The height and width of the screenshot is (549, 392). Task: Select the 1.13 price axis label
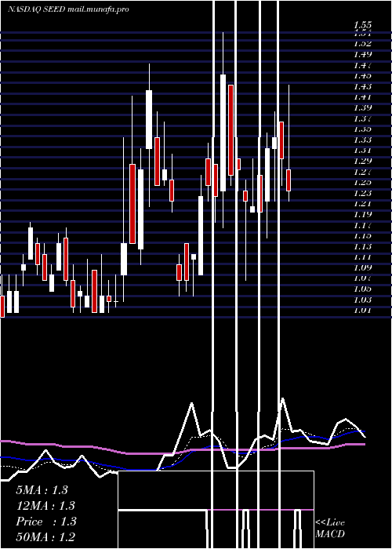(x=362, y=246)
